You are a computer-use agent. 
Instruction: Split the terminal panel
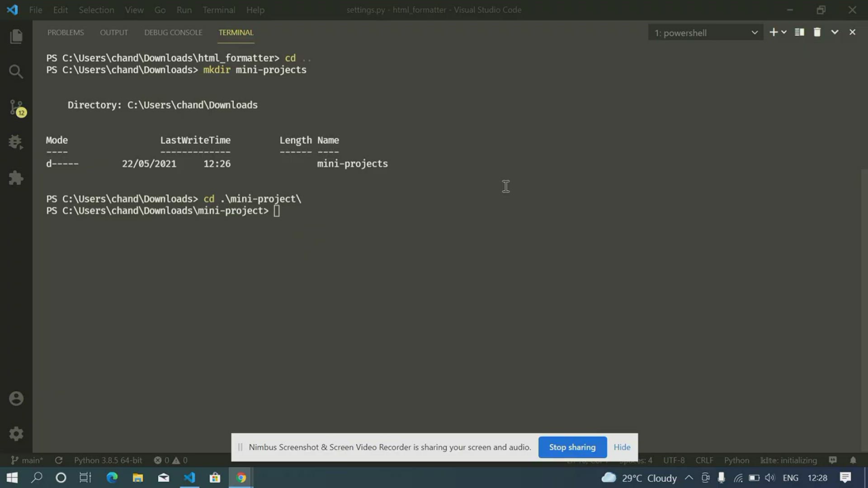[x=799, y=33]
